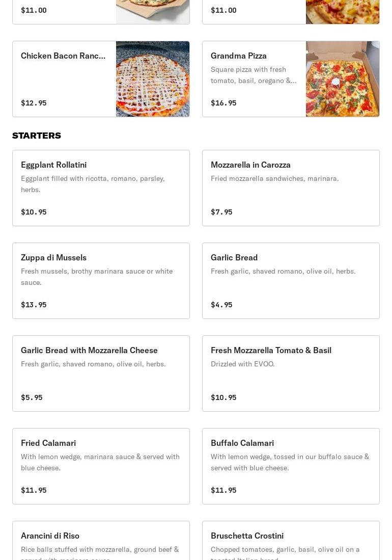Click the Chicken Bacon Ranch pizza photo
This screenshot has height=560, width=392.
pyautogui.click(x=153, y=79)
